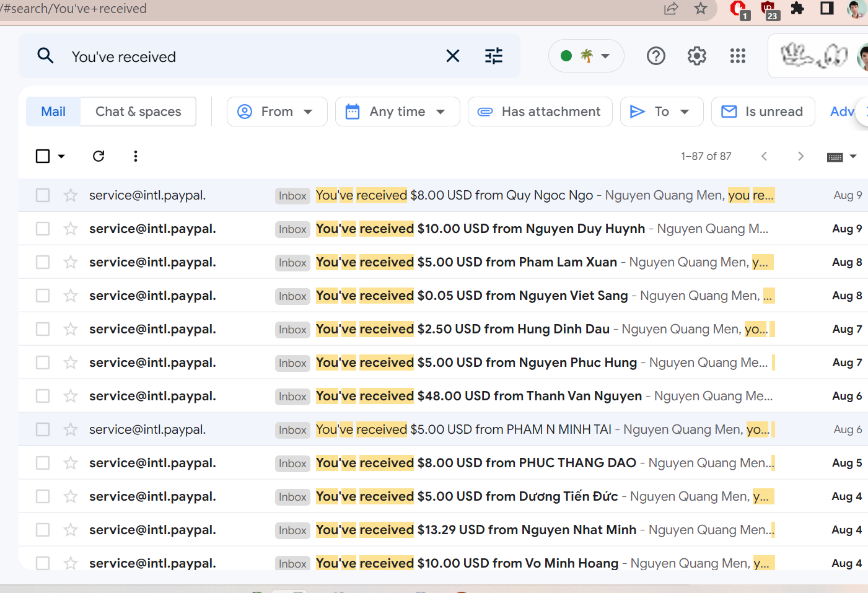Open the search options filter icon
868x593 pixels.
point(494,56)
